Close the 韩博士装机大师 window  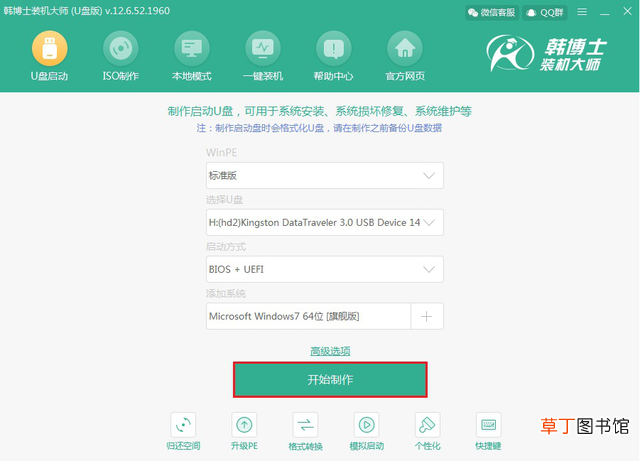pyautogui.click(x=627, y=11)
